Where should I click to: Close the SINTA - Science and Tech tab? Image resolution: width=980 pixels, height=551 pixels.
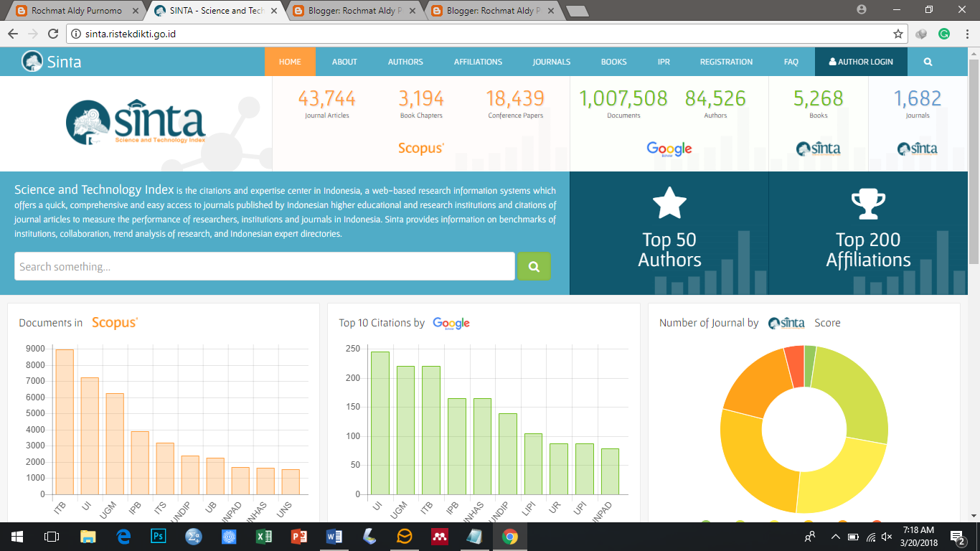[273, 11]
